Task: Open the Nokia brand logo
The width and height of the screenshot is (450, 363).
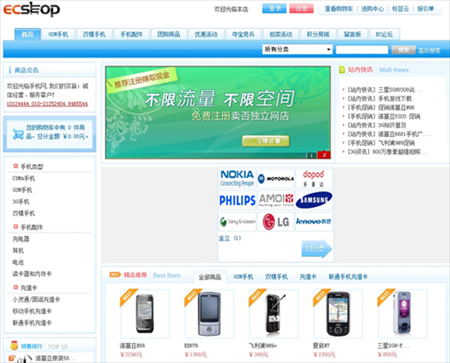Action: [237, 178]
